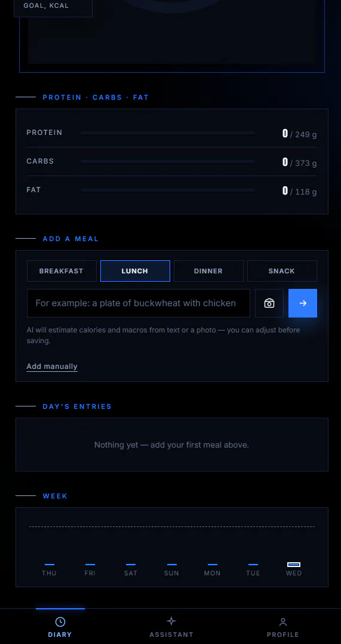Submit meal with the blue arrow button
Screen dimensions: 341x644
pos(302,303)
